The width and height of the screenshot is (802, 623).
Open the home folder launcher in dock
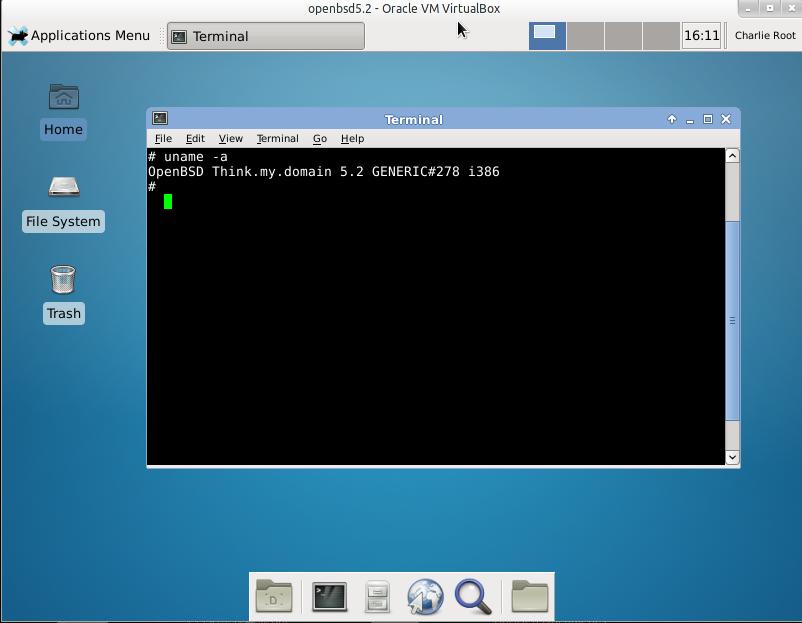[529, 596]
